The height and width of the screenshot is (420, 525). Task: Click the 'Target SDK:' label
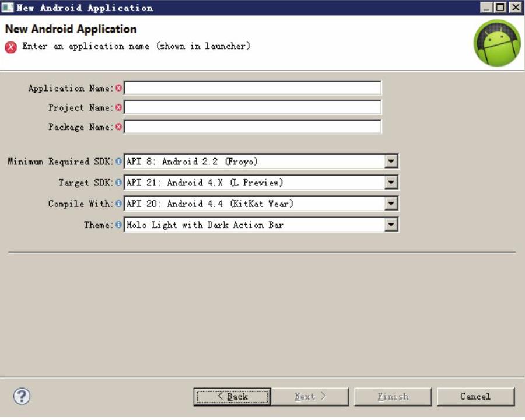86,183
